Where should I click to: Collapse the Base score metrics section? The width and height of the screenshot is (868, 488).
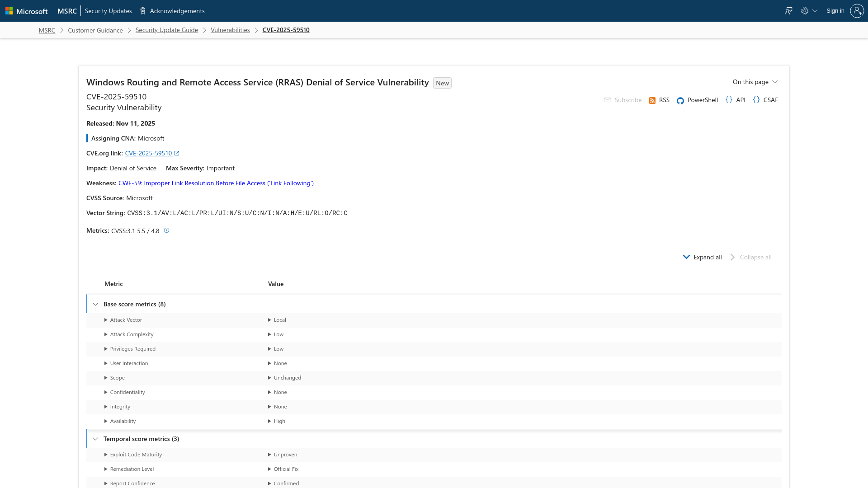pyautogui.click(x=95, y=304)
